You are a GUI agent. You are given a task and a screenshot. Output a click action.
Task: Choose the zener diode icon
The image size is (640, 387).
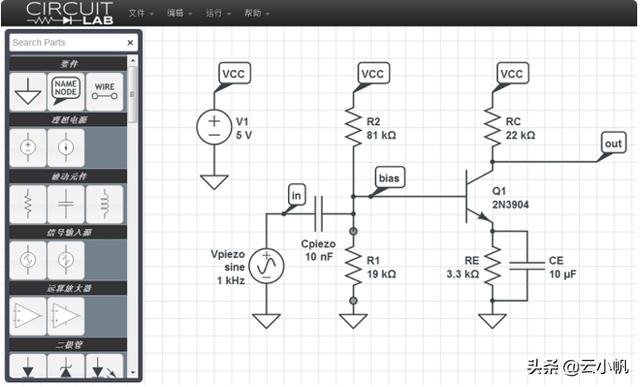66,366
